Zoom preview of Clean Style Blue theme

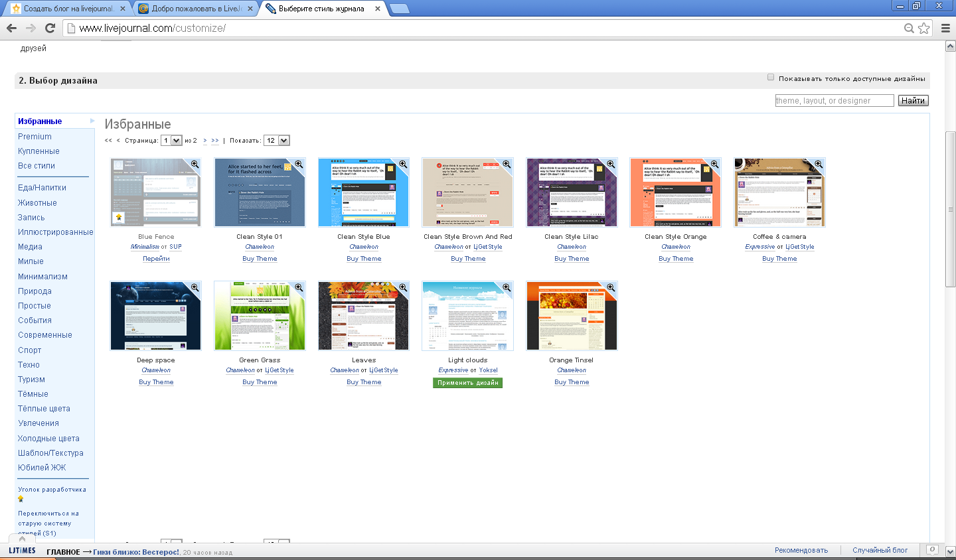[x=403, y=164]
